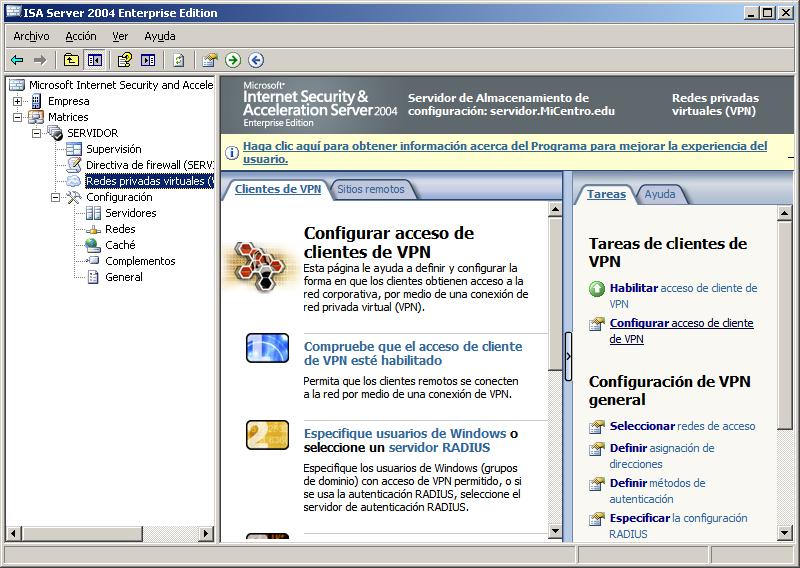Click the Habilitar acceso de cliente de VPN link
This screenshot has width=800, height=568.
[633, 288]
